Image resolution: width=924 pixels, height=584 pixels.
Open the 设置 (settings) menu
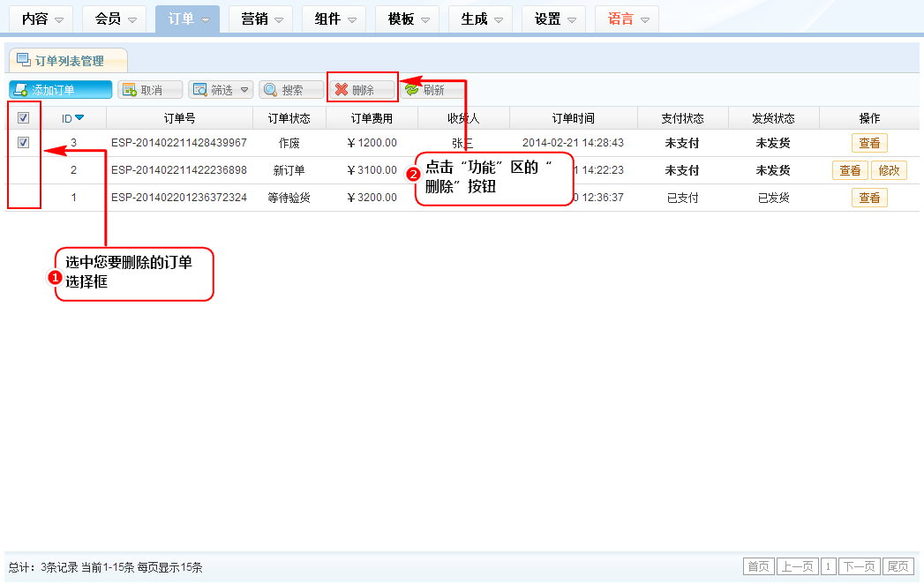point(553,19)
